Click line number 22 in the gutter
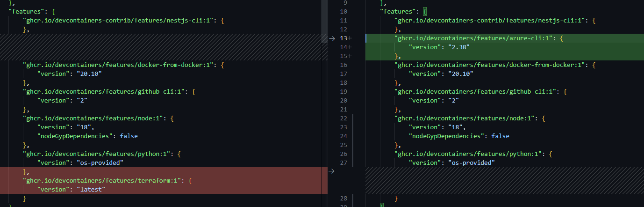This screenshot has height=207, width=644. point(343,118)
